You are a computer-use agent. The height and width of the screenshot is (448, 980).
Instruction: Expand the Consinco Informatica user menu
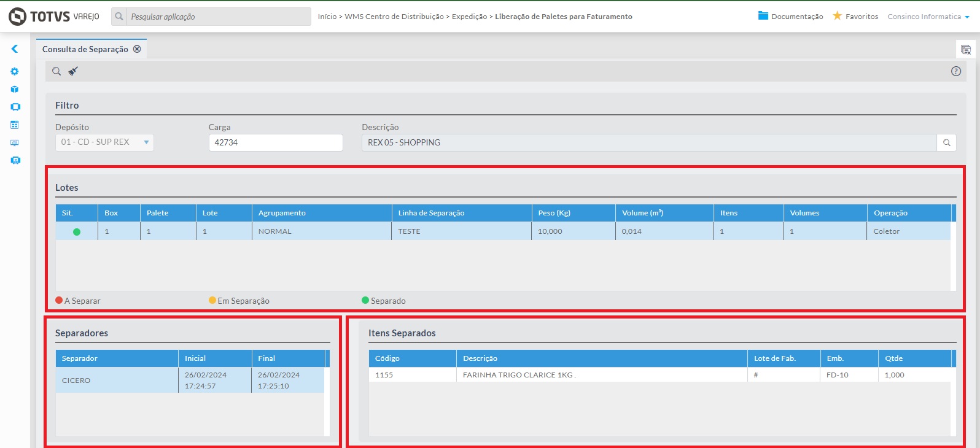click(928, 17)
